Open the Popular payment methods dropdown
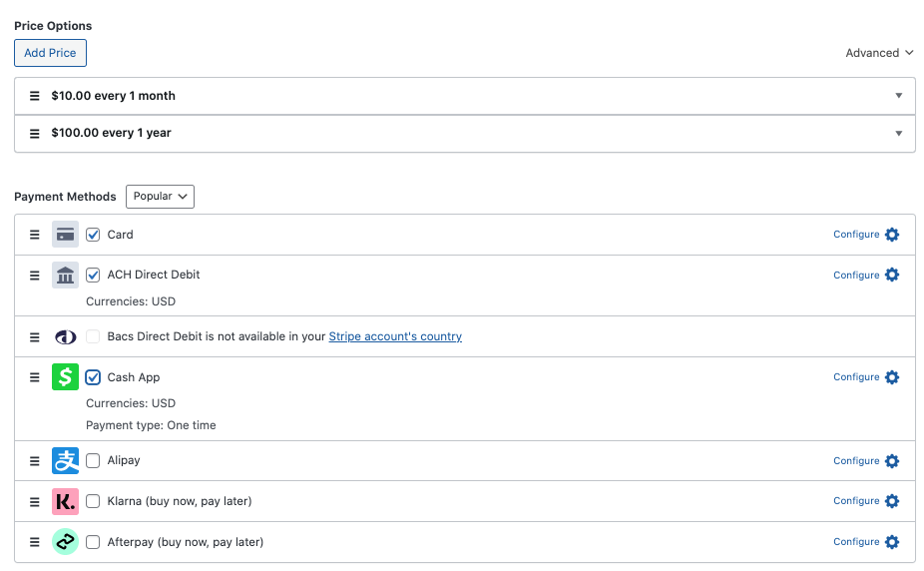 click(160, 197)
